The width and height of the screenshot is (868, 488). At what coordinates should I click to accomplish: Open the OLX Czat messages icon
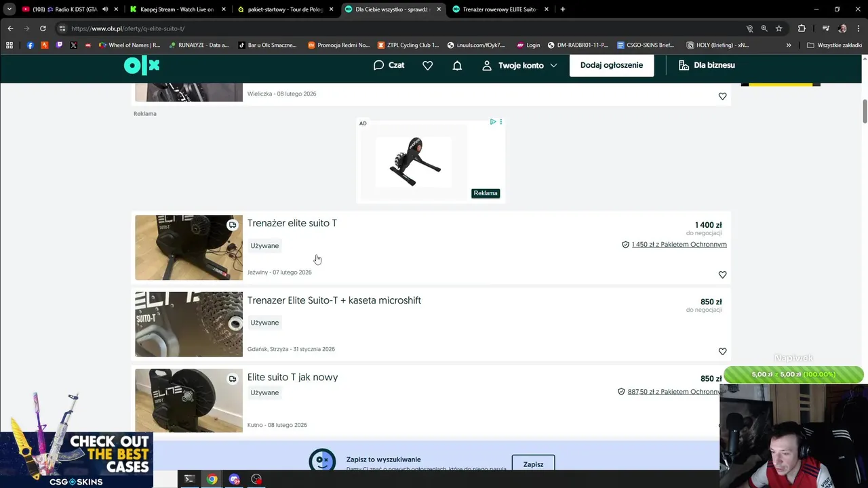(389, 65)
